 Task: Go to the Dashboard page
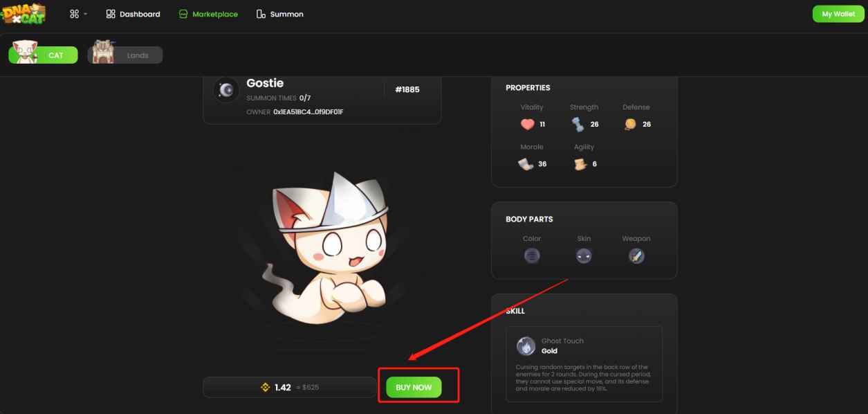click(x=133, y=14)
